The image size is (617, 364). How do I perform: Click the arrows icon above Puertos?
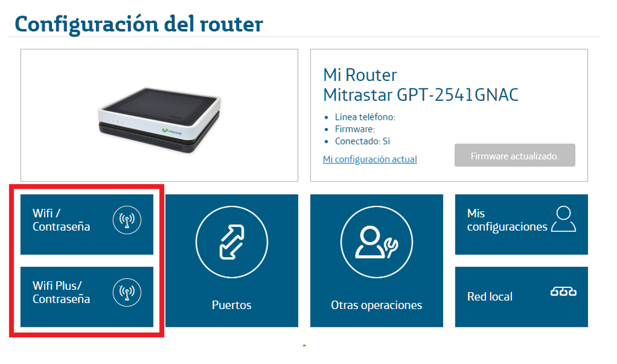coord(231,242)
